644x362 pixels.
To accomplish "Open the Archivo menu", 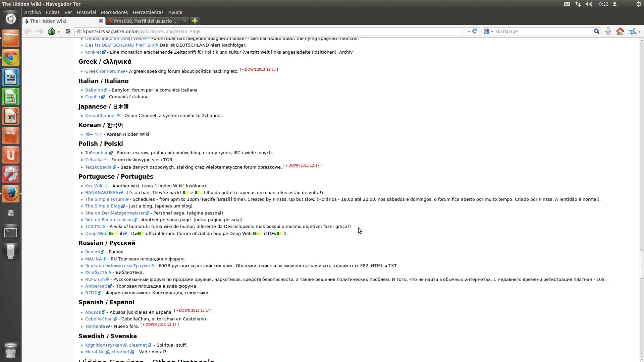I will [33, 12].
